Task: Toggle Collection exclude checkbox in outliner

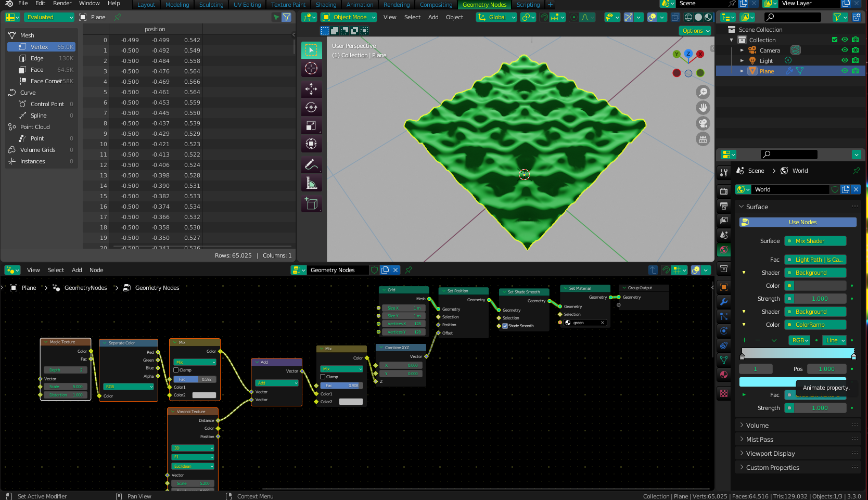Action: [x=835, y=40]
